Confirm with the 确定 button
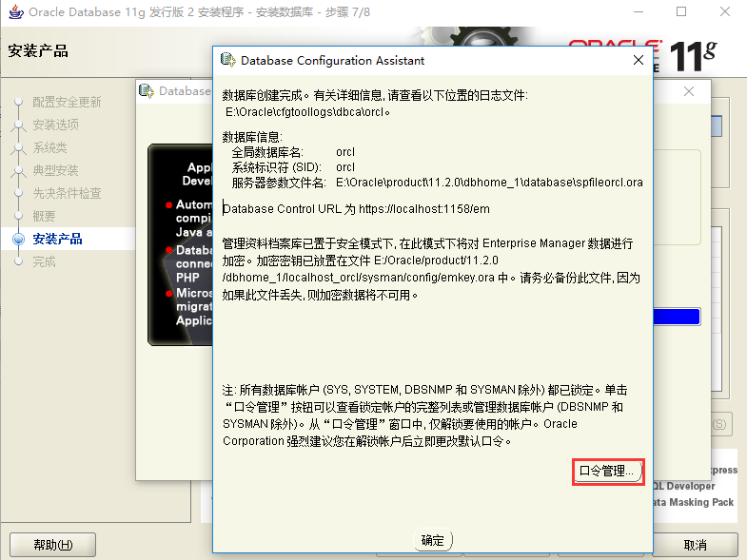Image resolution: width=747 pixels, height=560 pixels. click(x=433, y=540)
